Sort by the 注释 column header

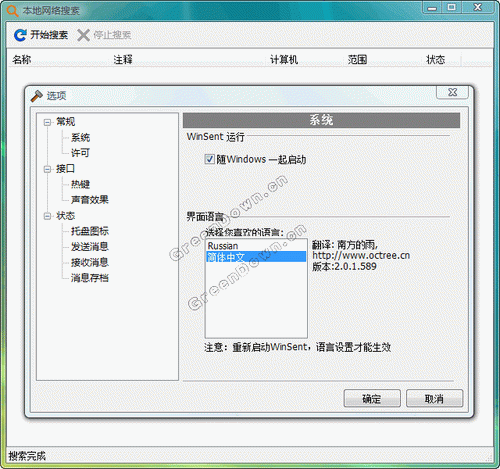pyautogui.click(x=123, y=60)
